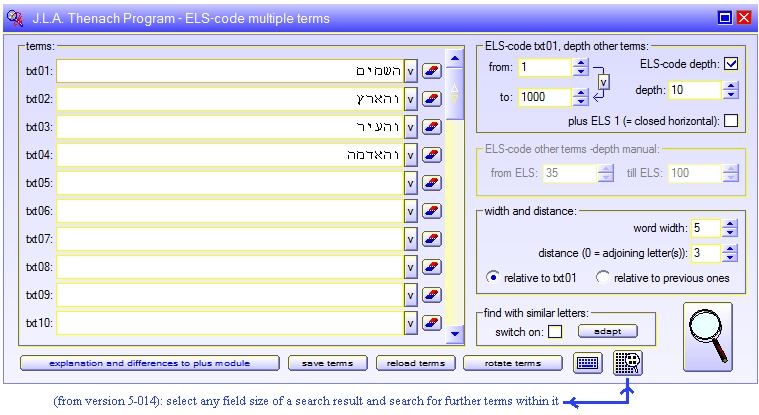Open the txt05 term dropdown
Viewport: 759px width, 415px height.
[x=410, y=184]
